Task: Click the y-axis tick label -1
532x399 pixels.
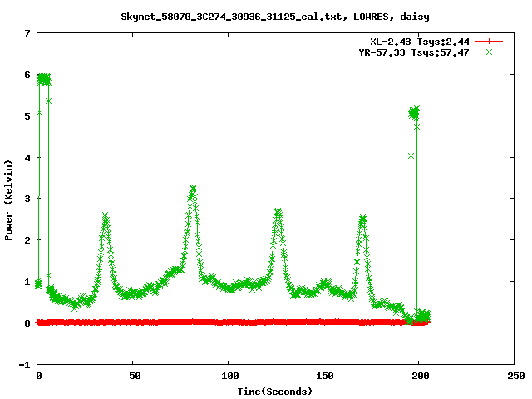Action: [24, 365]
